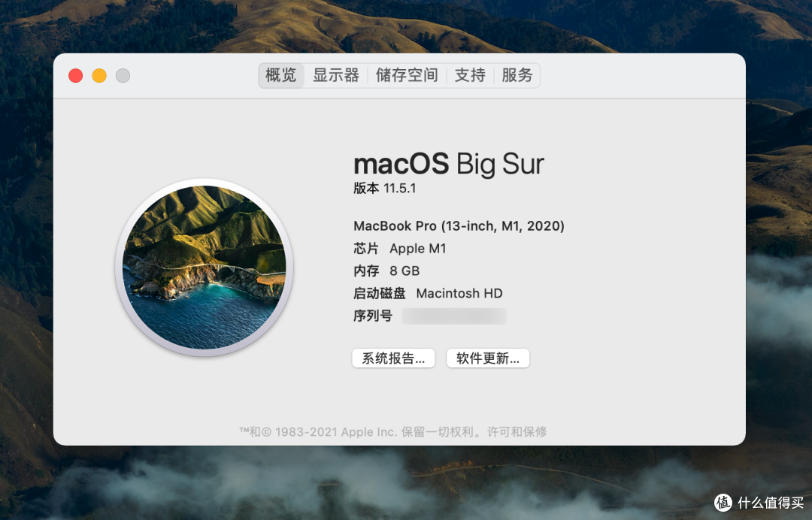Click the macOS Big Sur title
The image size is (812, 520).
448,165
